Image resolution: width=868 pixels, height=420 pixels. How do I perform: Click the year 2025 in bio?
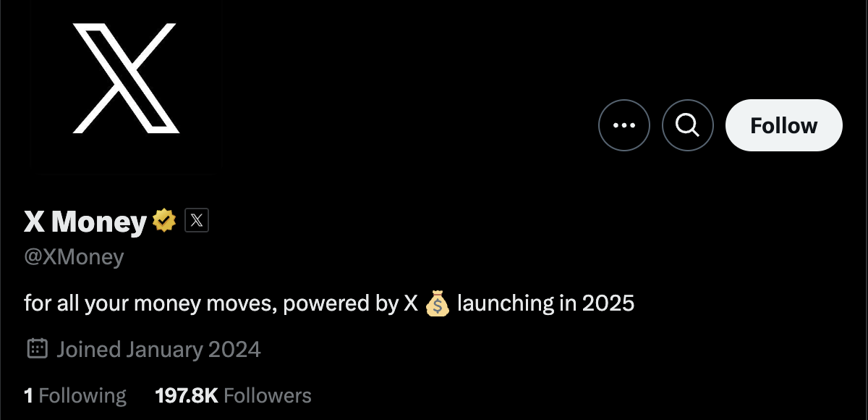[608, 303]
